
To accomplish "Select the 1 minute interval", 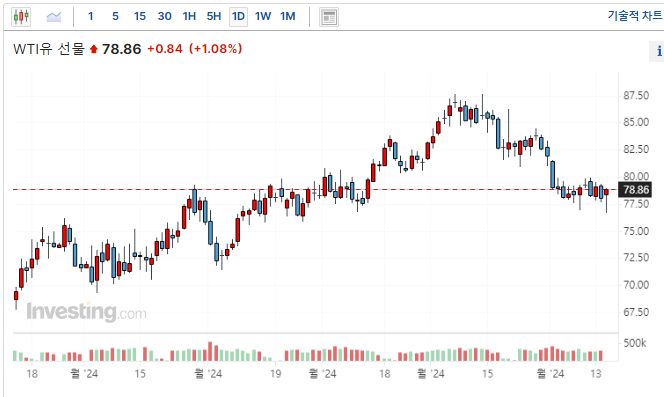I will tap(91, 17).
